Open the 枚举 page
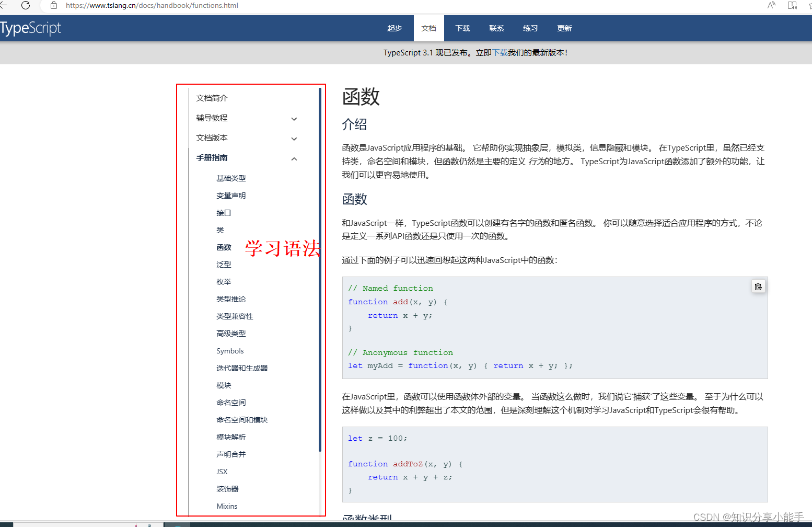This screenshot has height=527, width=812. [x=224, y=282]
